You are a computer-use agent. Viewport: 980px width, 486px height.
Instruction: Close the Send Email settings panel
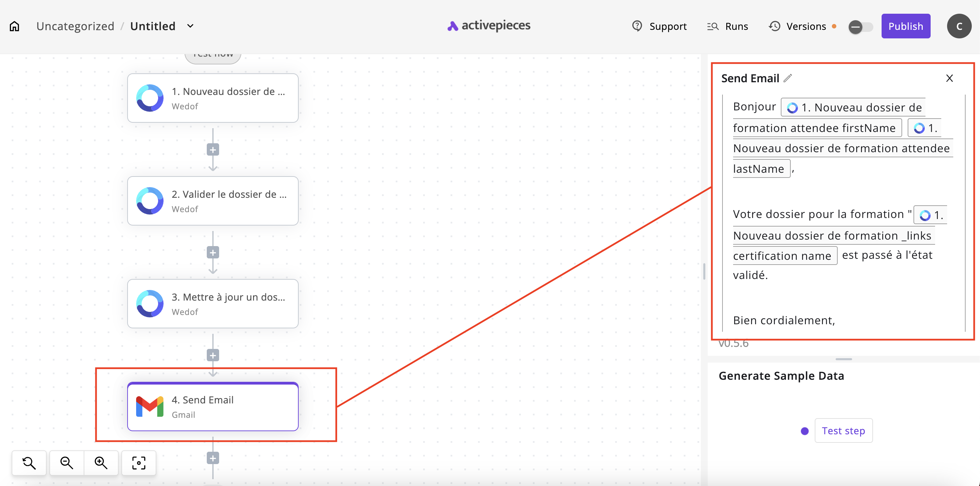tap(949, 78)
